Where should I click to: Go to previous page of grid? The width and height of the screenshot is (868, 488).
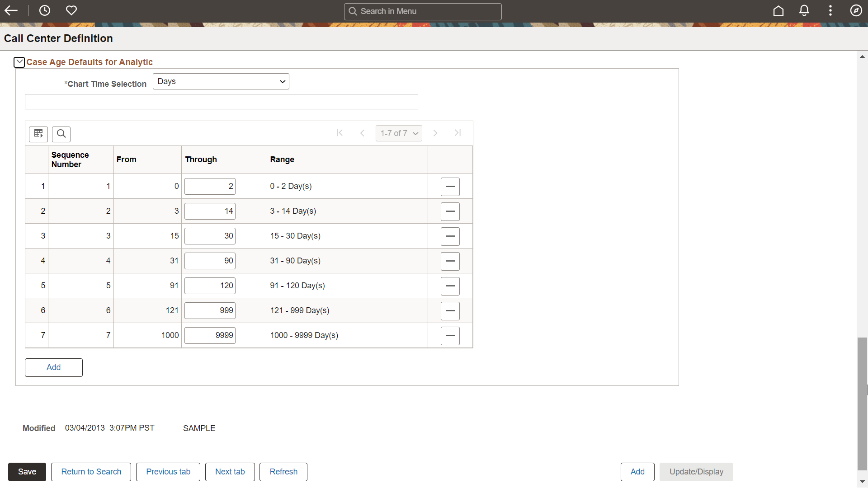point(362,133)
